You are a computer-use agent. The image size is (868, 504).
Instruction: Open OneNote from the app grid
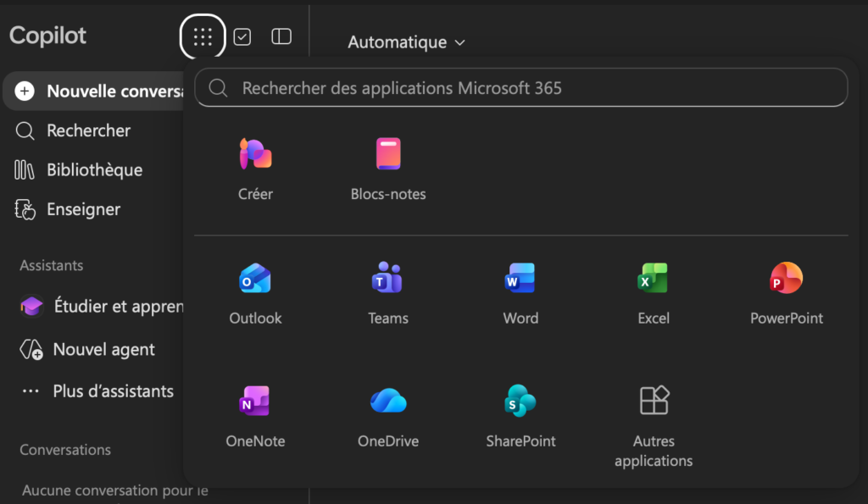tap(255, 416)
